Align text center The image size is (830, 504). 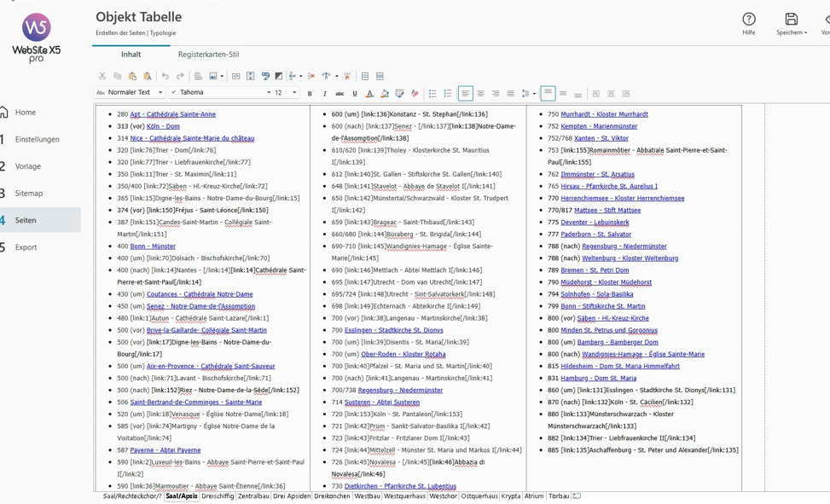coord(480,94)
